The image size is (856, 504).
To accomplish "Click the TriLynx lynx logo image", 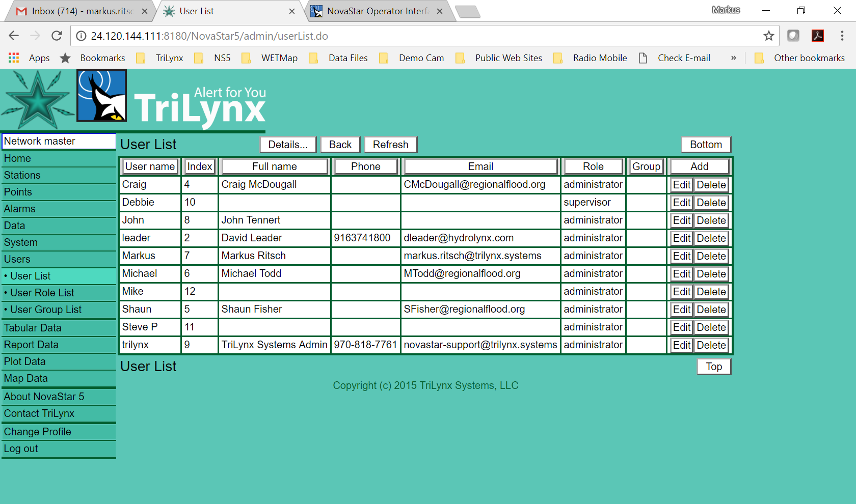I will [x=102, y=96].
